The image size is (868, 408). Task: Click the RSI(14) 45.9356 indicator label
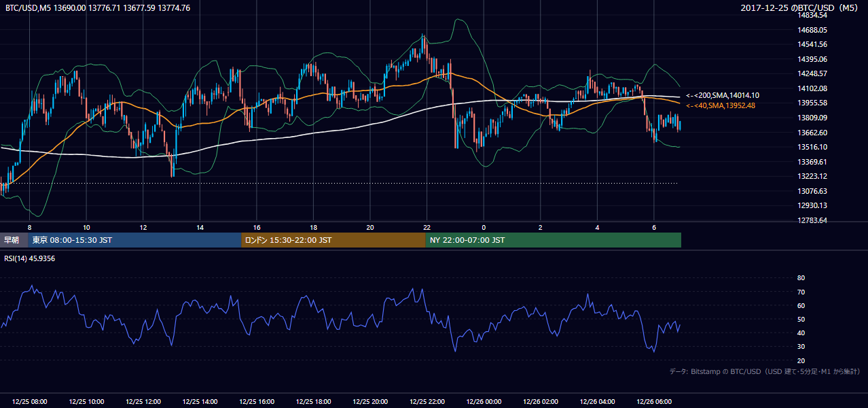29,258
